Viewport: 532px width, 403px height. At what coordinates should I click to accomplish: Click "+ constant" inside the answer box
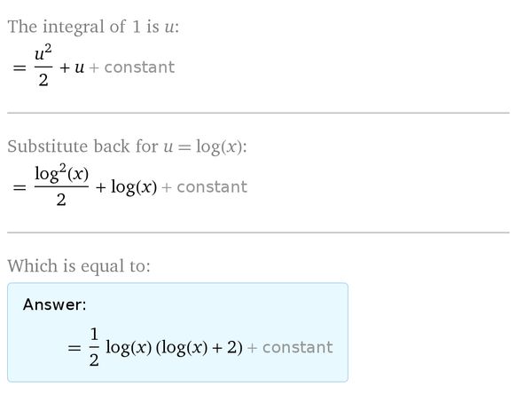coord(290,348)
